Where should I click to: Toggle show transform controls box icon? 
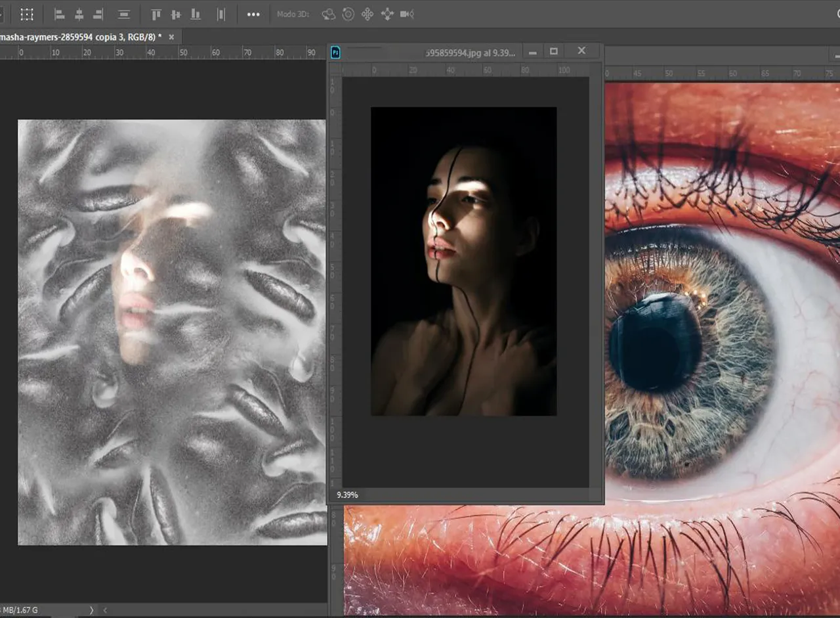click(27, 14)
